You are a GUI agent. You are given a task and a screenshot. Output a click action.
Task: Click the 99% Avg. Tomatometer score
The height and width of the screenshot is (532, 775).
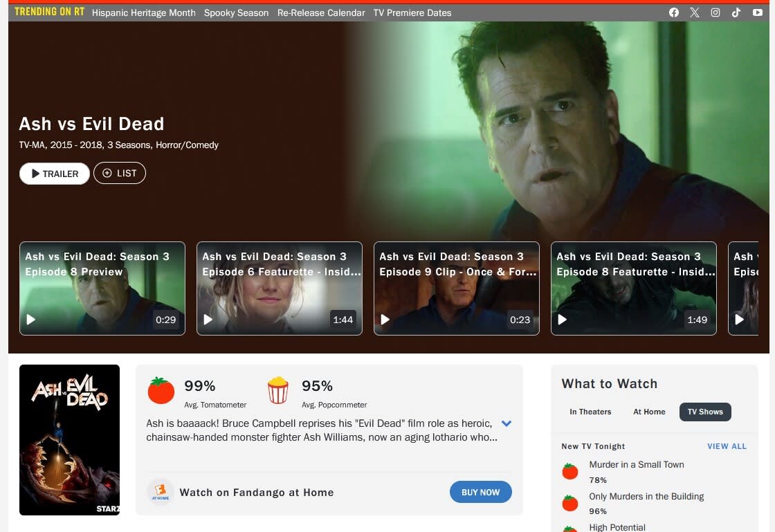point(200,385)
